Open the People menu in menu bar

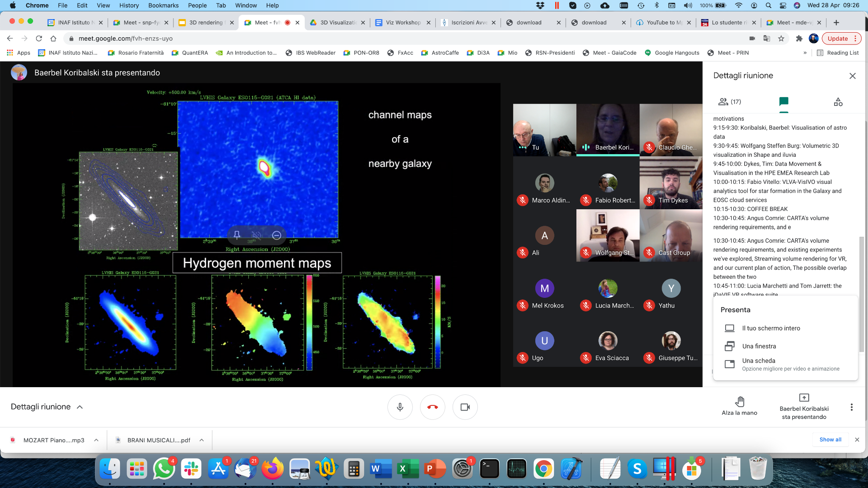197,6
